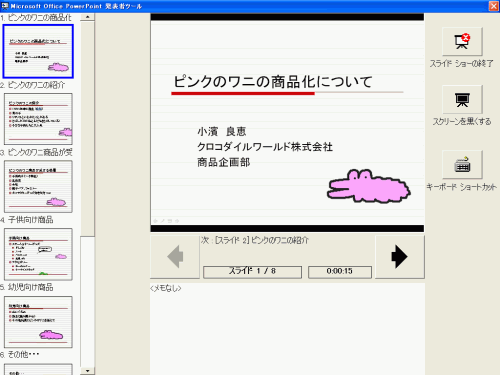The width and height of the screenshot is (500, 375).
Task: Click the End Slide Show icon button
Action: [x=462, y=41]
